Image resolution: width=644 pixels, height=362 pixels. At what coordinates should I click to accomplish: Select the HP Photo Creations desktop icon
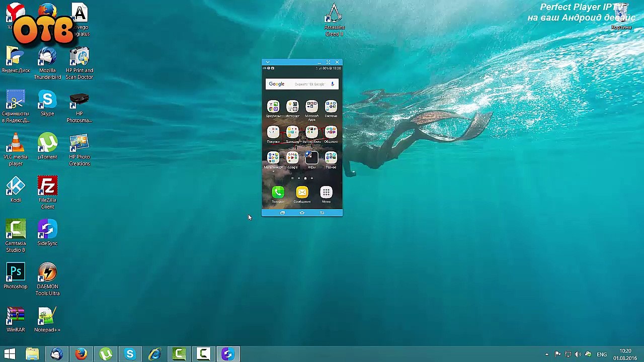(79, 149)
